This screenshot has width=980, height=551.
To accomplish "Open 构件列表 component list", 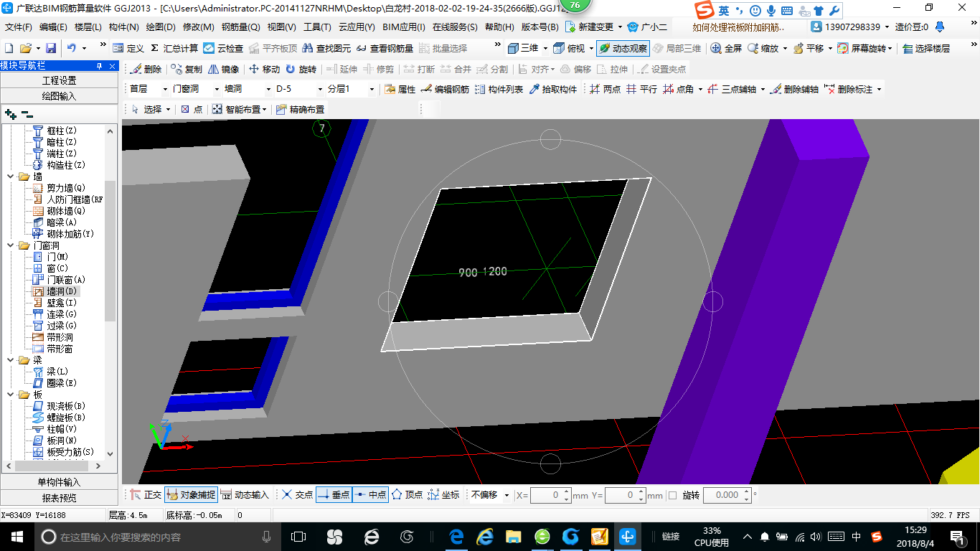I will pos(499,89).
